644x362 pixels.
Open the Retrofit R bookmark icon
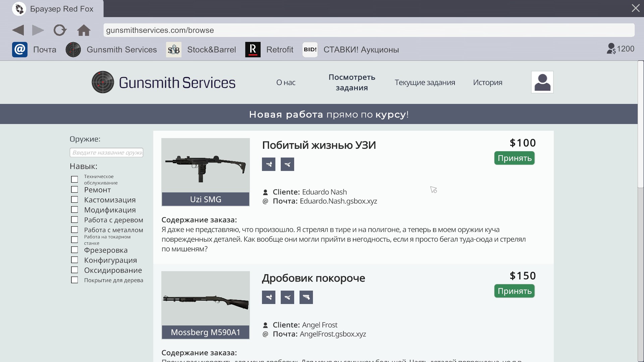[x=253, y=50]
